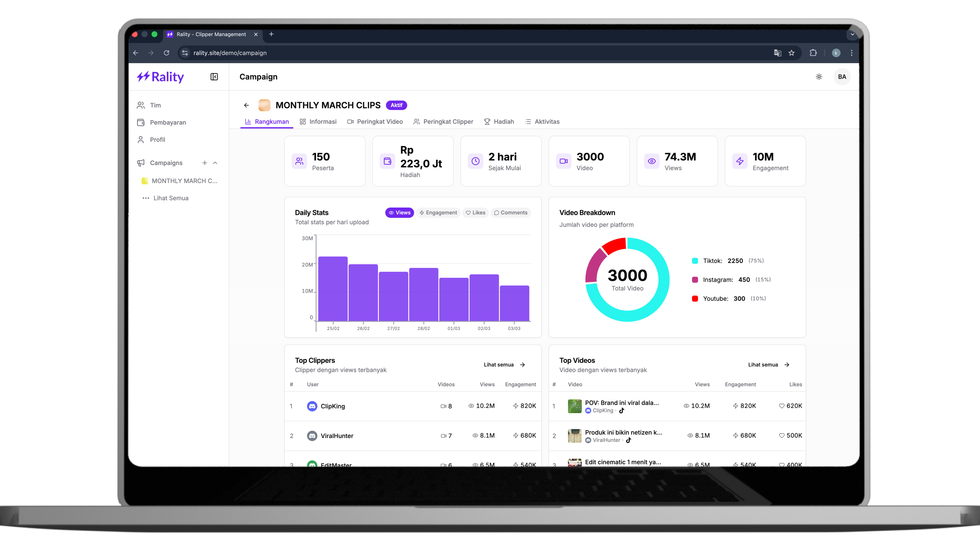The height and width of the screenshot is (551, 980).
Task: Open browser extensions puzzle icon
Action: 813,53
